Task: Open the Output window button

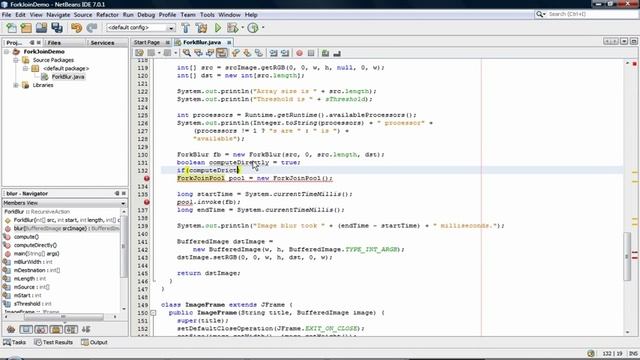Action: coord(94,342)
